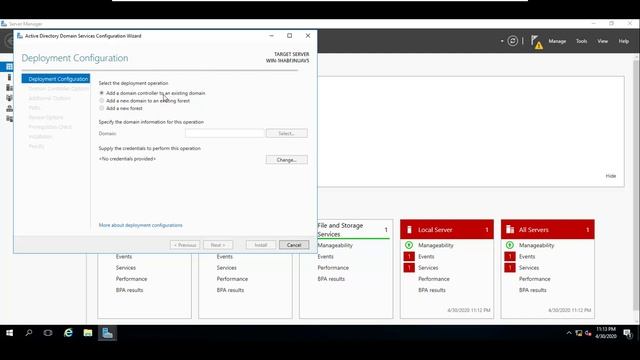Launch Internet Explorer from the taskbar
The height and width of the screenshot is (360, 640).
click(x=68, y=333)
